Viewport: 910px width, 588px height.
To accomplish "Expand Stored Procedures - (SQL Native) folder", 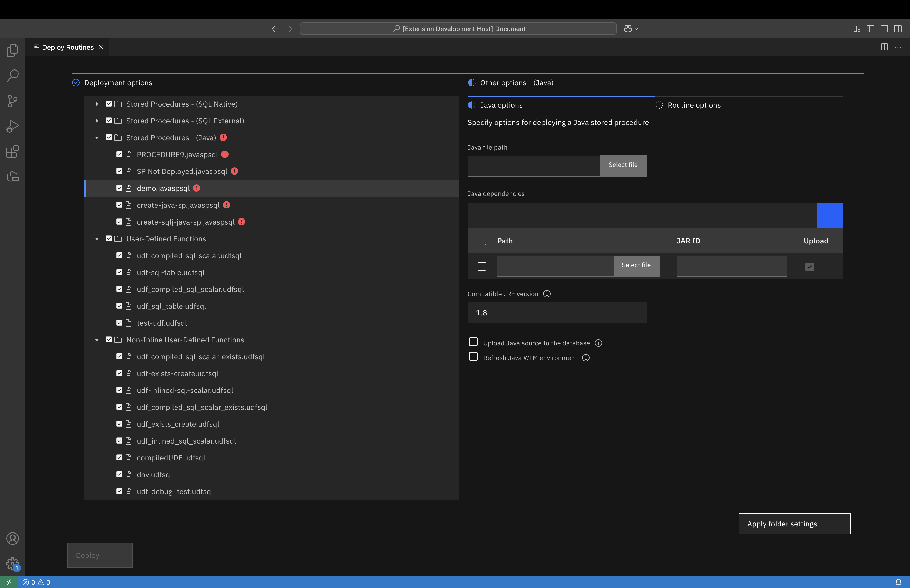I will [x=97, y=104].
